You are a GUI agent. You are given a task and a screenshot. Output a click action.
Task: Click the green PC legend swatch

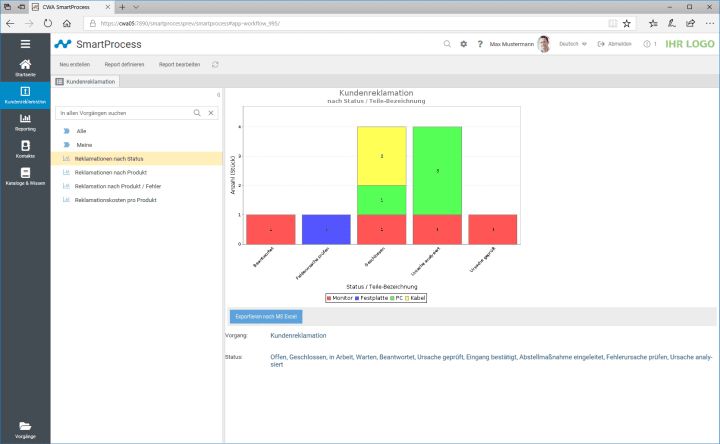coord(392,298)
